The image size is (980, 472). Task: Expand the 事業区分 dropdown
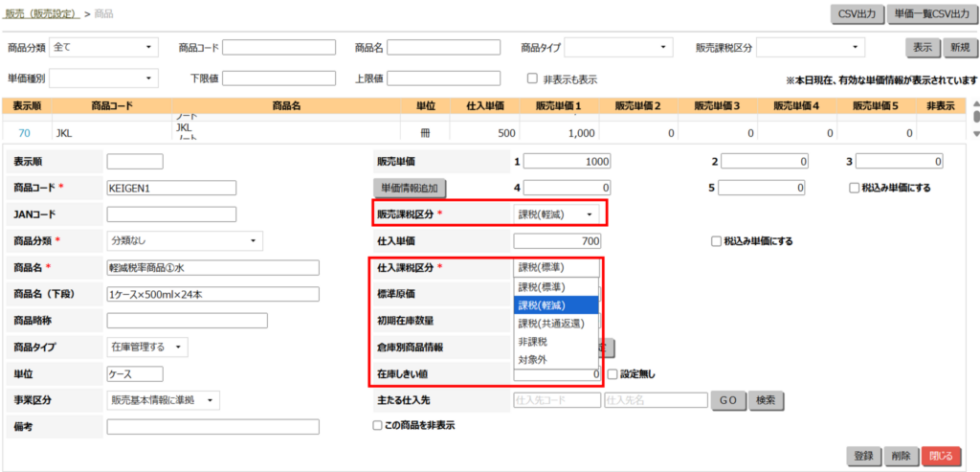click(x=163, y=399)
